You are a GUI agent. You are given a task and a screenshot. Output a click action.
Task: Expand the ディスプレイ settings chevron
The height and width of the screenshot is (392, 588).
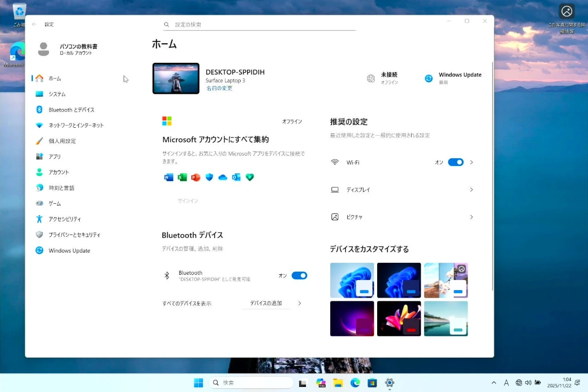tap(471, 189)
